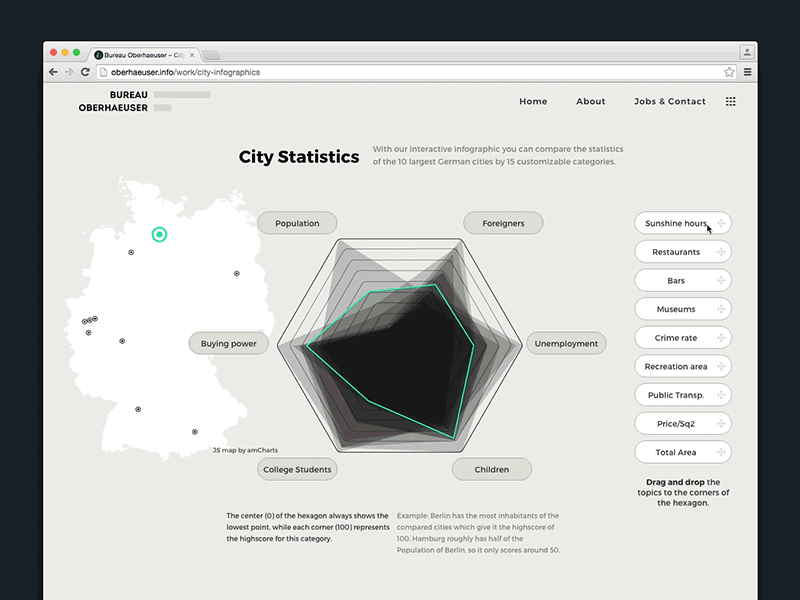Open Jobs & Contact page
The image size is (800, 600).
click(x=669, y=101)
